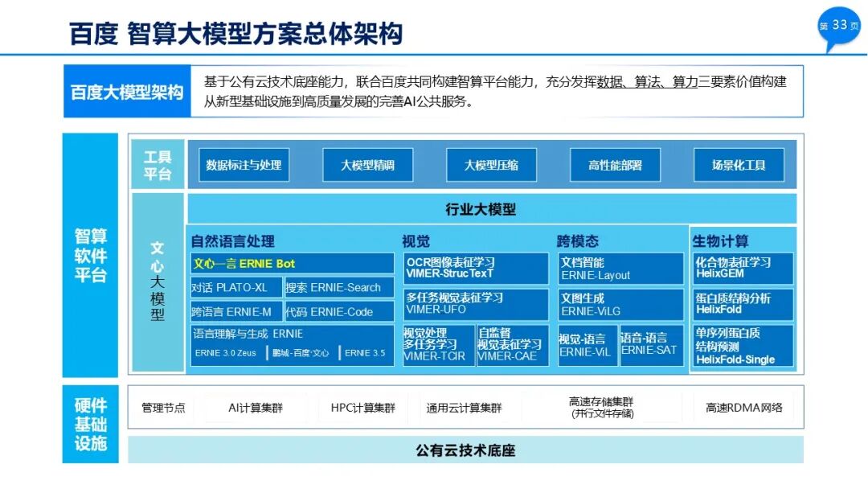868x489 pixels.
Task: Click the 生物计算 heading
Action: tap(720, 241)
